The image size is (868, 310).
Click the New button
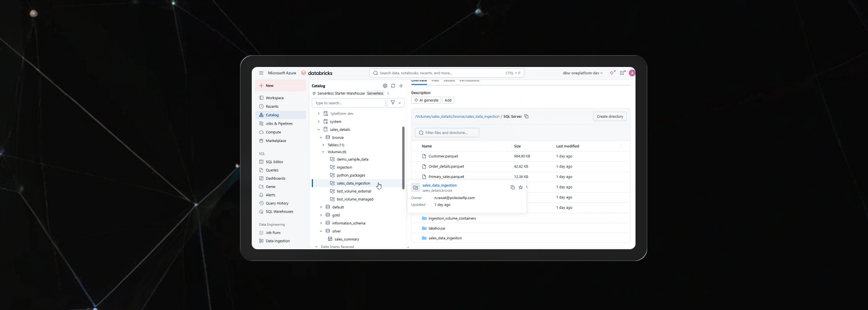pyautogui.click(x=281, y=86)
